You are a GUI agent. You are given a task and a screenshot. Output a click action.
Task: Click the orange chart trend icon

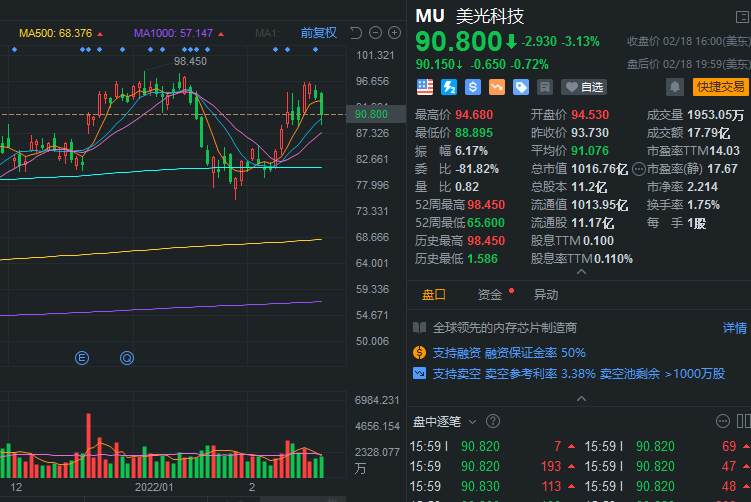[x=497, y=87]
